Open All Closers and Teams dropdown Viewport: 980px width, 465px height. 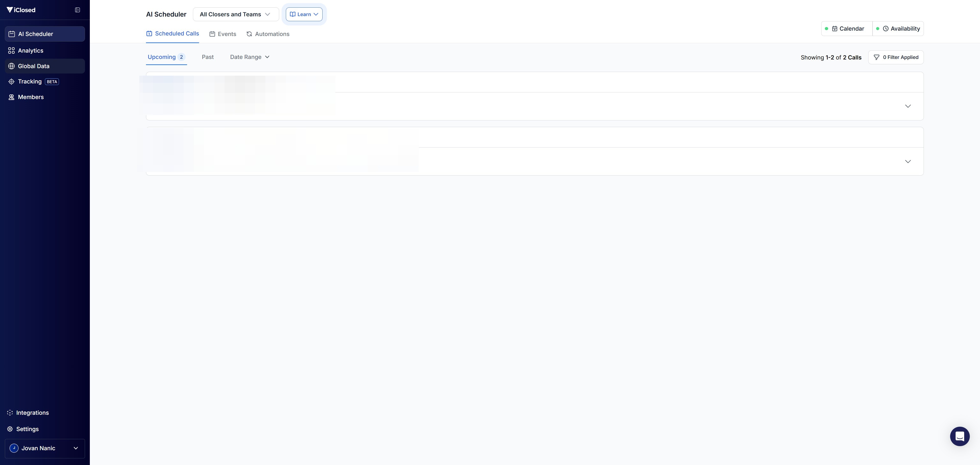pyautogui.click(x=236, y=15)
